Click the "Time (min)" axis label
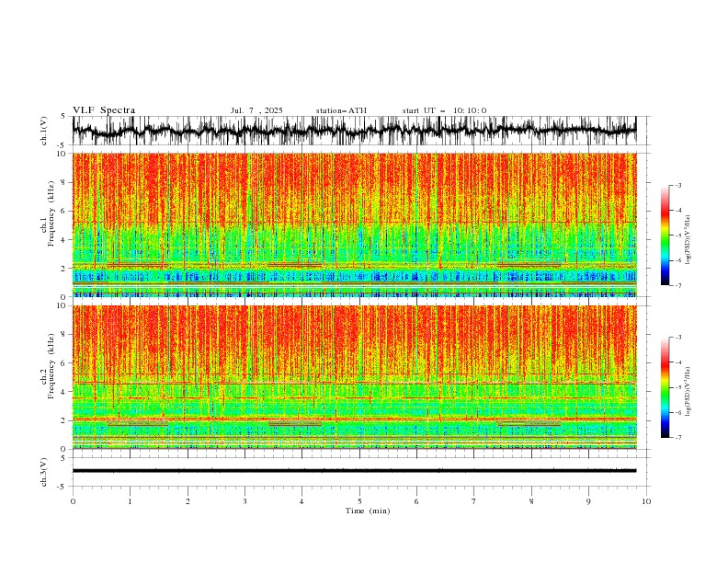 [368, 511]
